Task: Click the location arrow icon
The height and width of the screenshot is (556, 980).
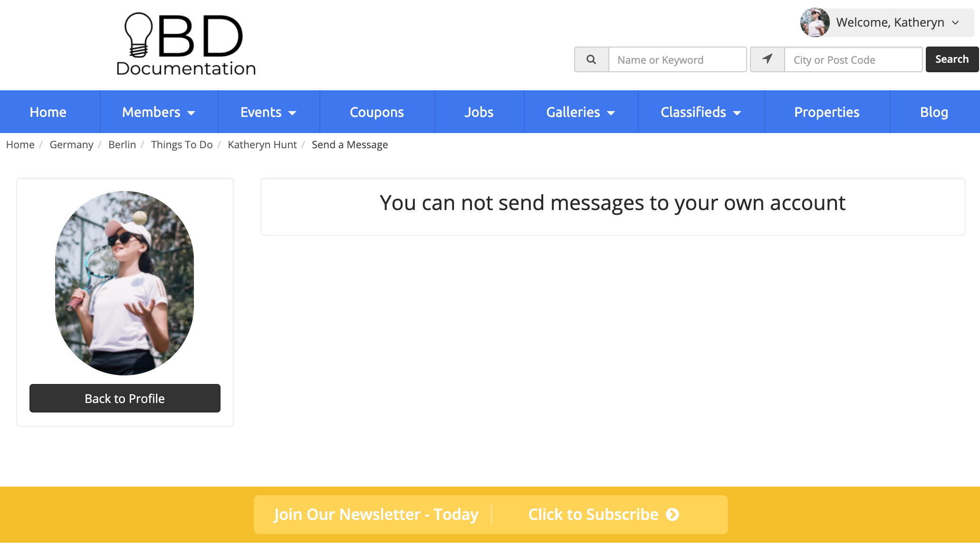Action: pyautogui.click(x=767, y=59)
